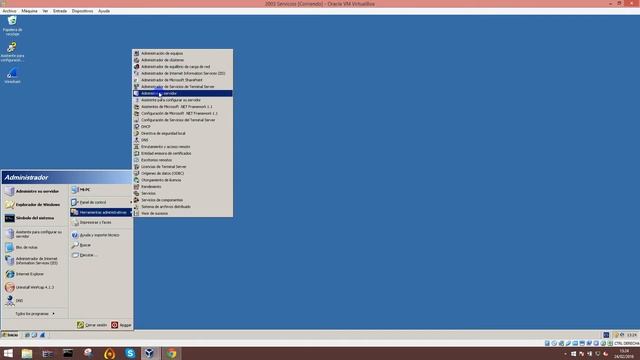Screen dimensions: 640x360
Task: Expand Panel de control submenu
Action: tap(101, 202)
